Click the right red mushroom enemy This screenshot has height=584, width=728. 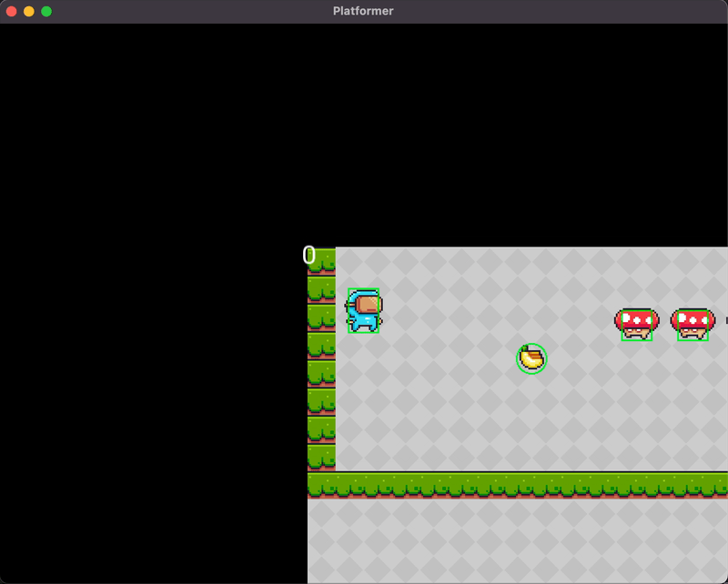pyautogui.click(x=693, y=323)
